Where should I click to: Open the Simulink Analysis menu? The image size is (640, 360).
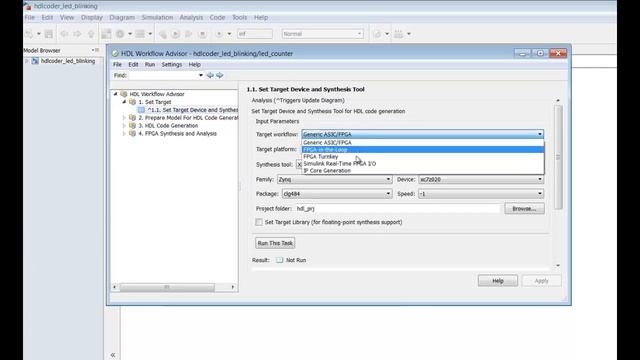coord(191,18)
